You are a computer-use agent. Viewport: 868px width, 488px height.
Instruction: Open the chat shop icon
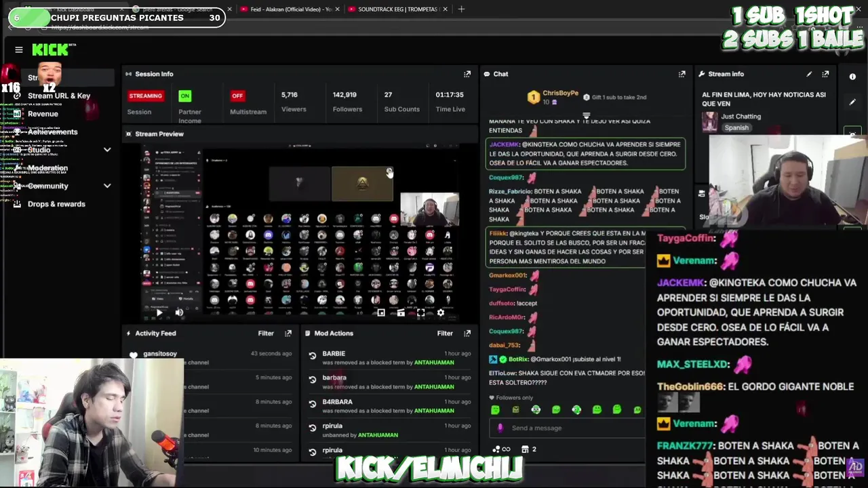click(525, 449)
